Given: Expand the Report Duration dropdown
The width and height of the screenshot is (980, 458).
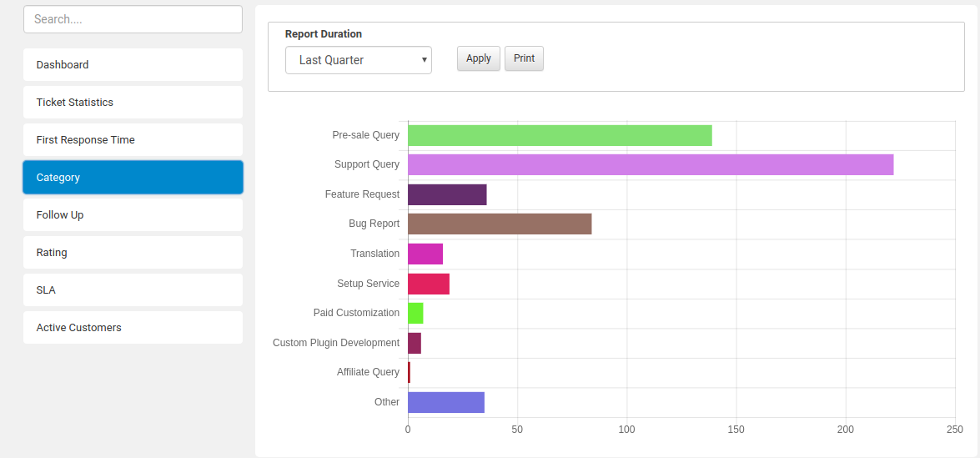Looking at the screenshot, I should pos(358,60).
